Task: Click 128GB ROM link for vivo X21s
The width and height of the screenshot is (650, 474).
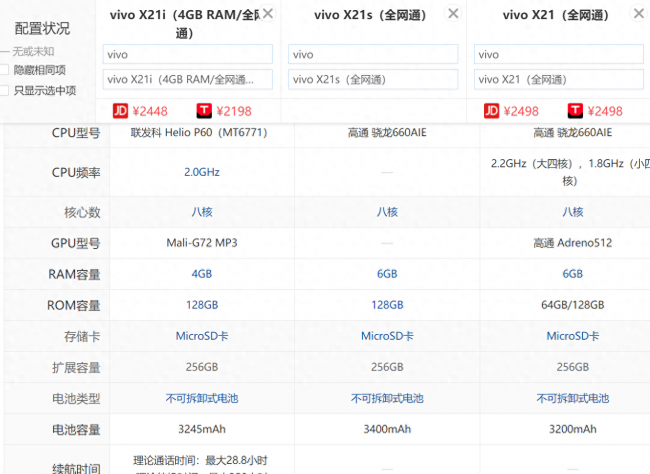Action: pos(387,305)
